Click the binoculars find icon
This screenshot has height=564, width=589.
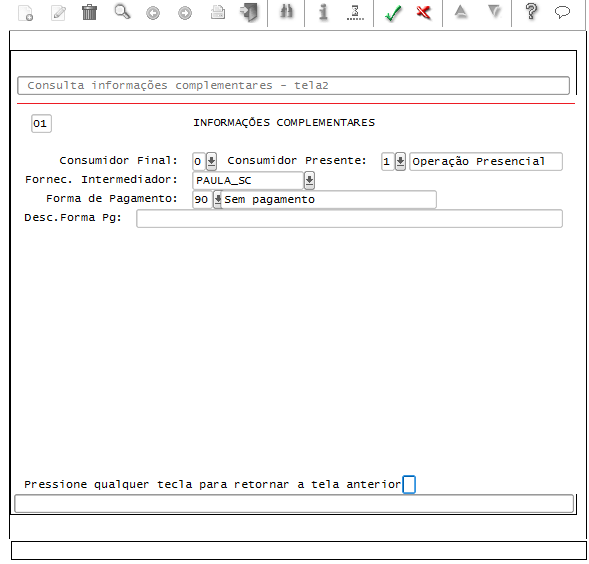coord(286,12)
